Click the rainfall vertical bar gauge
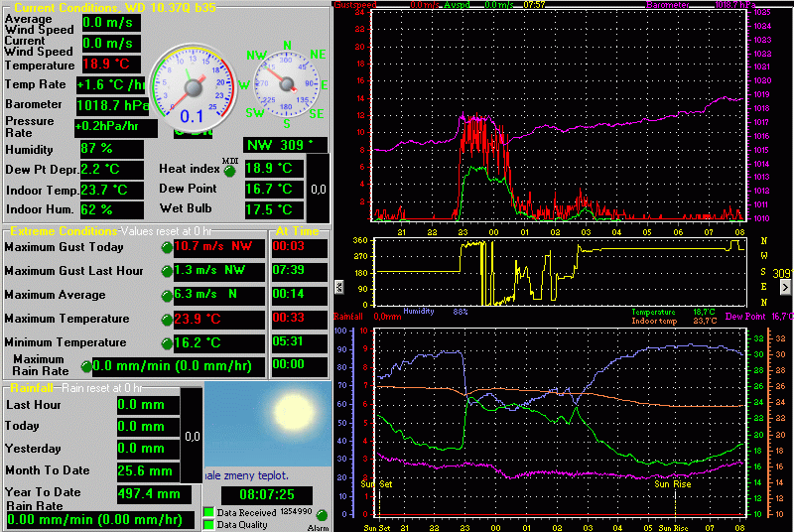This screenshot has width=794, height=532. click(193, 435)
